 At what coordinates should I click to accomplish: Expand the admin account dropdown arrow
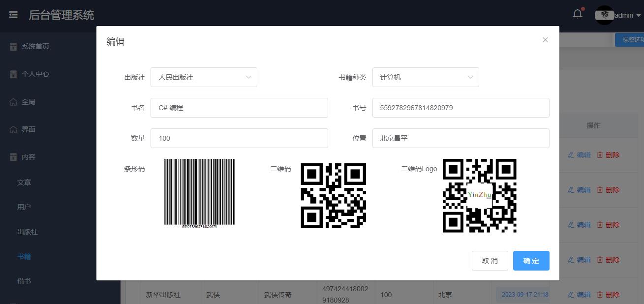point(639,16)
